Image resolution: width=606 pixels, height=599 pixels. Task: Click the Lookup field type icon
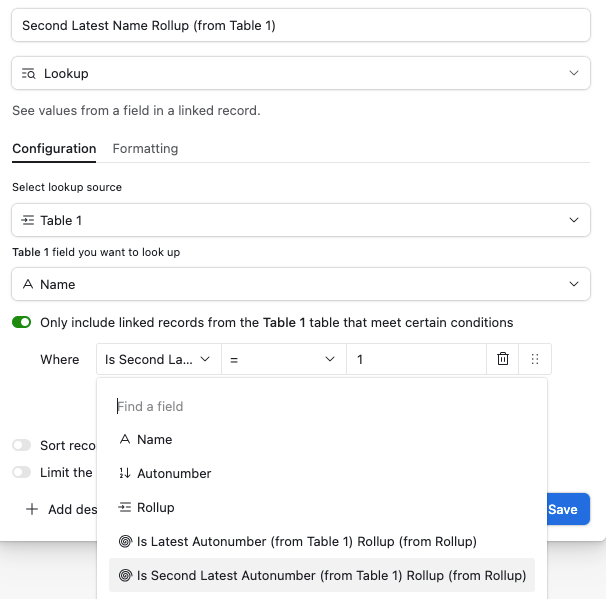click(29, 73)
